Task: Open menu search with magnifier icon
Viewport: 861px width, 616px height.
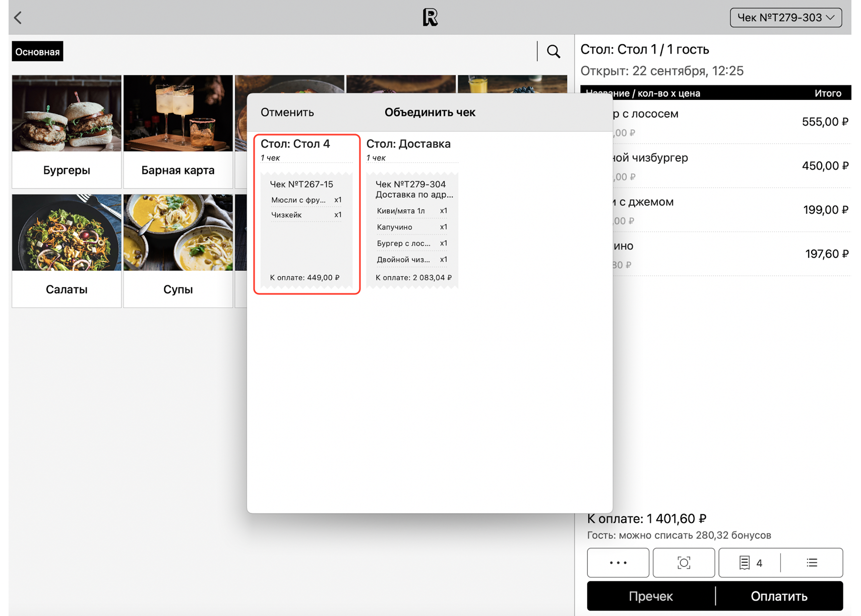Action: tap(553, 51)
